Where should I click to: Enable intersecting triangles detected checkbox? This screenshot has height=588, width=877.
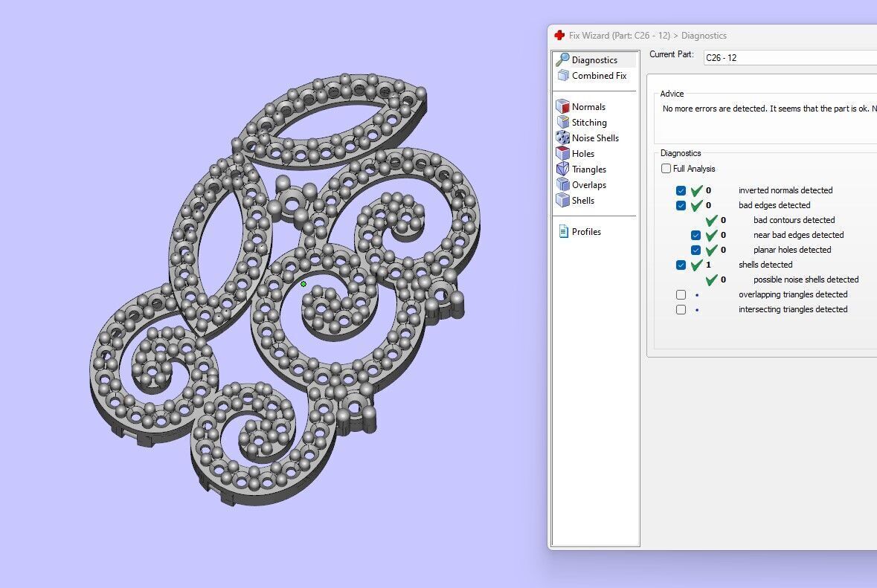681,310
